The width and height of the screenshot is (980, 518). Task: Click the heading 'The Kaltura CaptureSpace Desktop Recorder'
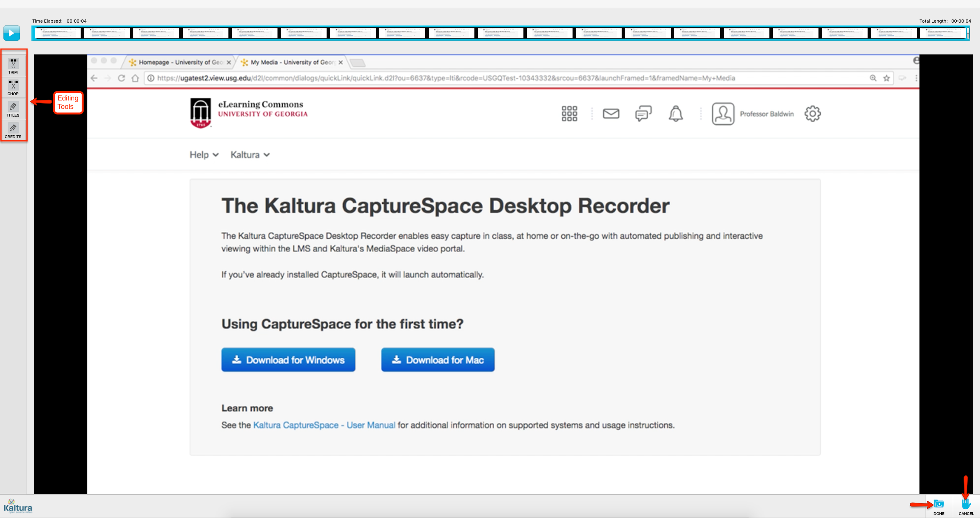(446, 206)
